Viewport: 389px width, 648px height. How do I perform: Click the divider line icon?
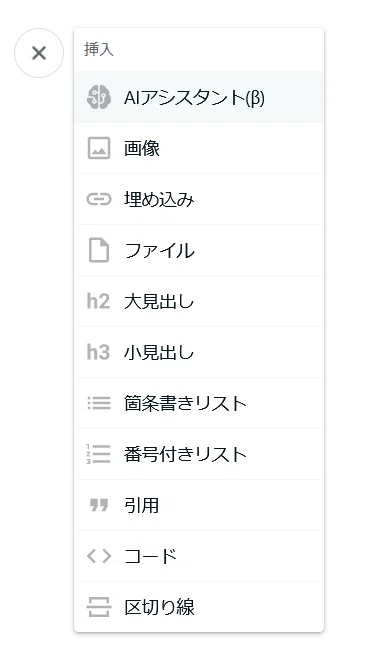coord(99,607)
